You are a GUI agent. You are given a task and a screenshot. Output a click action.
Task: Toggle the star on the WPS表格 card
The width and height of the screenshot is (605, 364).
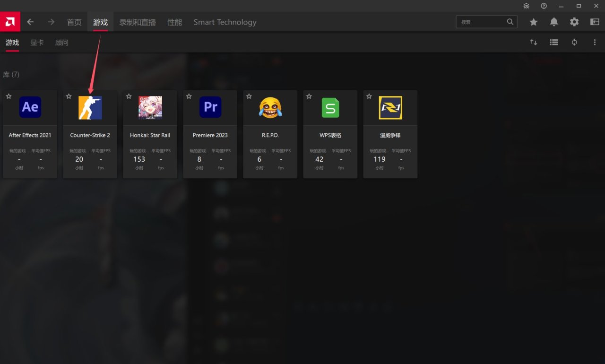pyautogui.click(x=309, y=96)
